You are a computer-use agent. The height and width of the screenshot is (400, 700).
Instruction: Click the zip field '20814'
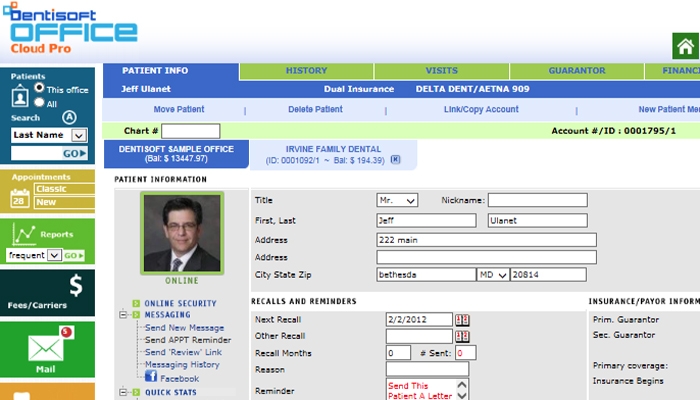pyautogui.click(x=548, y=275)
